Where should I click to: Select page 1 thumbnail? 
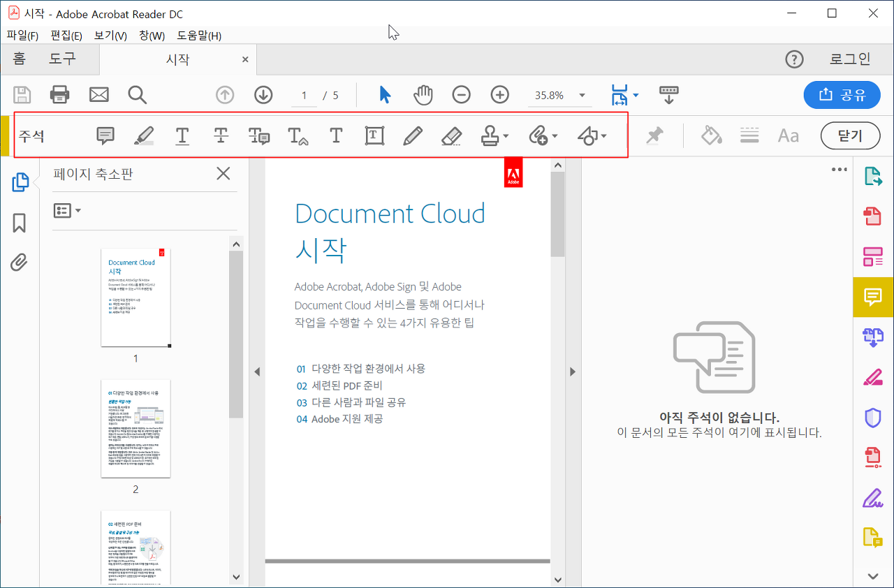click(x=135, y=297)
